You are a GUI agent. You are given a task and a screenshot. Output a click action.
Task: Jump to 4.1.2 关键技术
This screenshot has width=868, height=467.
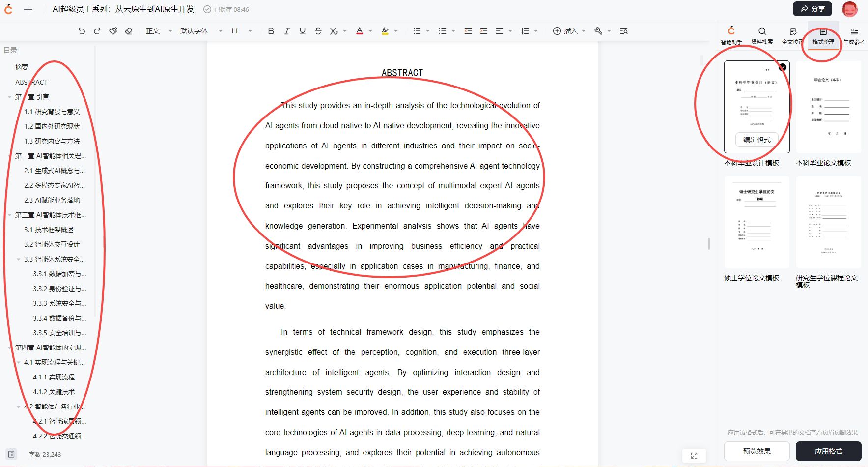click(54, 392)
